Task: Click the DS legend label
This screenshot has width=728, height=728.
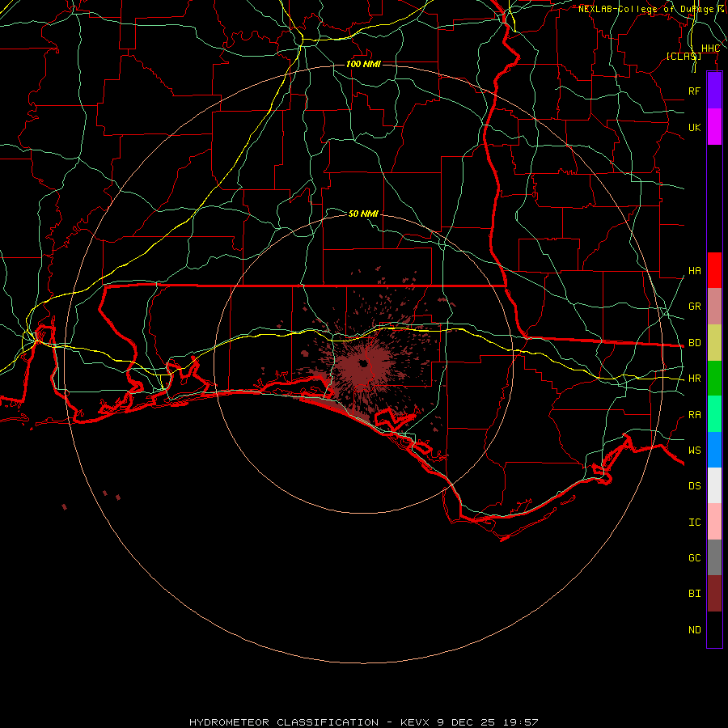Action: coord(695,486)
